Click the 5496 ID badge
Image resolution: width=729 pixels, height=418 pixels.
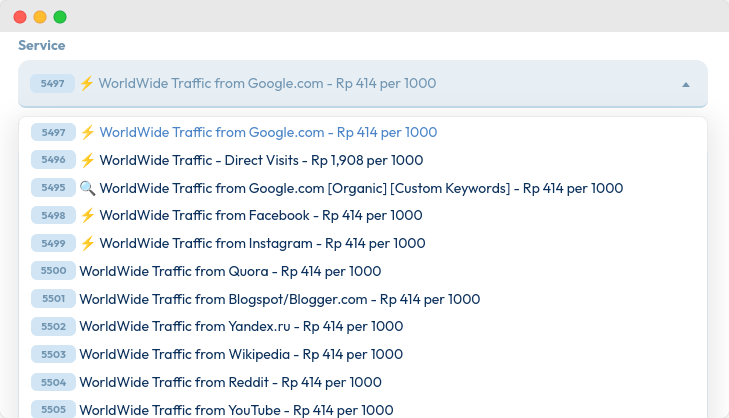pos(53,159)
